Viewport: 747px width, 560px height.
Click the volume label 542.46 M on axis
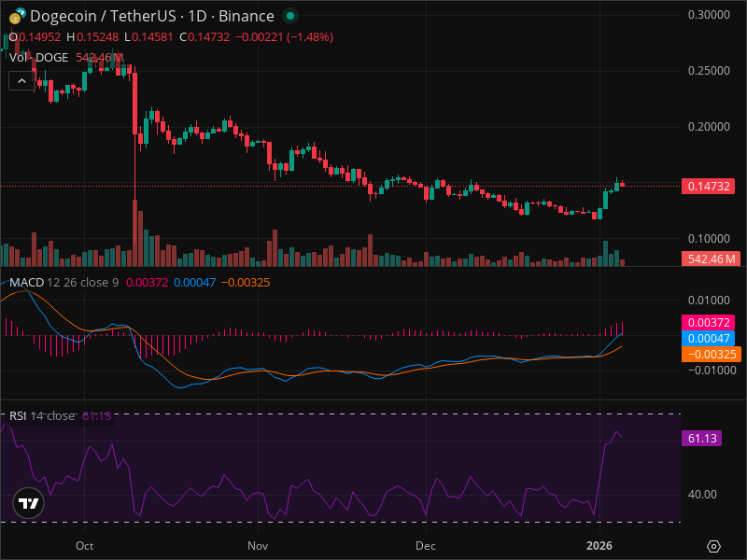[x=711, y=259]
